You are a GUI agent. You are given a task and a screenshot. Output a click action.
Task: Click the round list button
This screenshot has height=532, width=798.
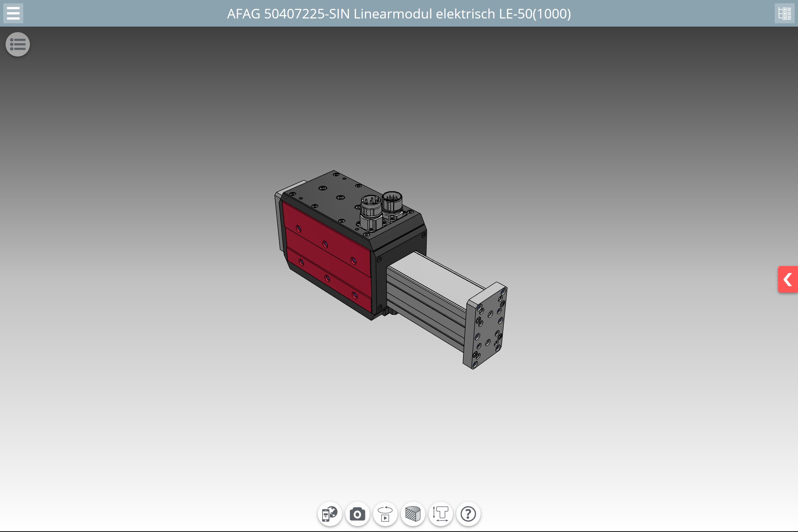tap(18, 45)
